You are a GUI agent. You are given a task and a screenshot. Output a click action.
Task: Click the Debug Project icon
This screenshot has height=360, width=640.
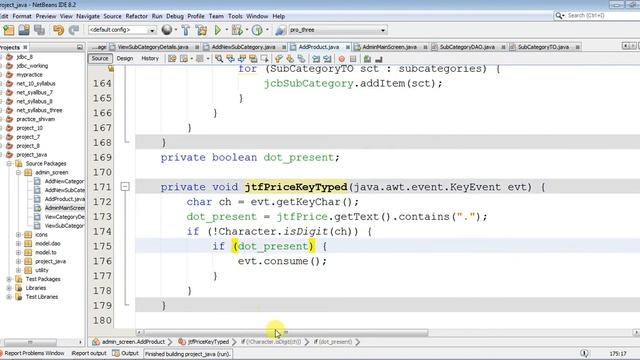(237, 30)
